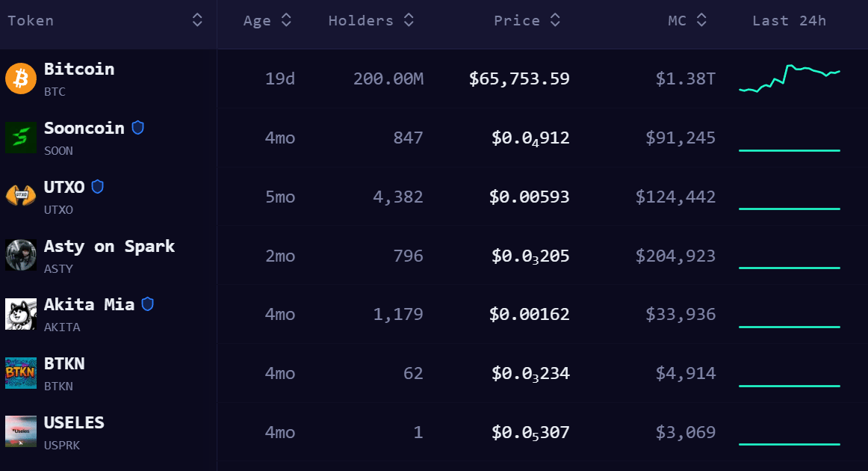Click the BTKN token logo icon
Viewport: 868px width, 471px height.
point(21,373)
